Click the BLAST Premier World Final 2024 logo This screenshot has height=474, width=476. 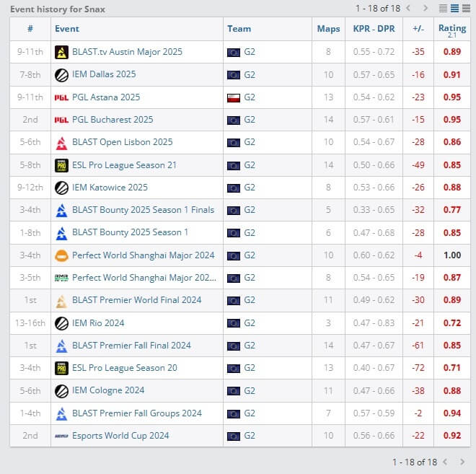(x=61, y=301)
